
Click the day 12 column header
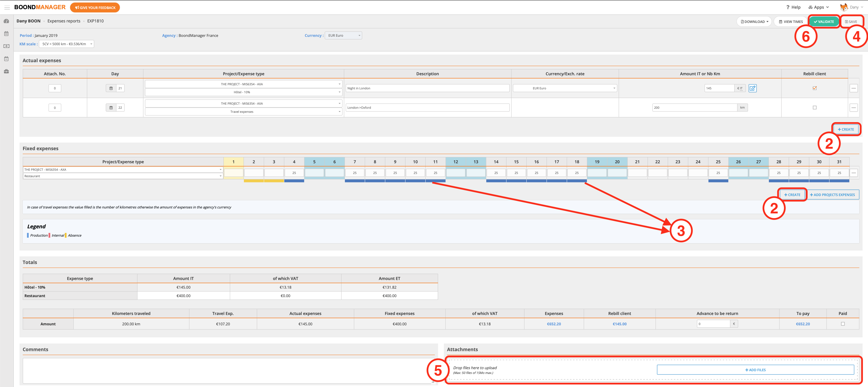[456, 162]
